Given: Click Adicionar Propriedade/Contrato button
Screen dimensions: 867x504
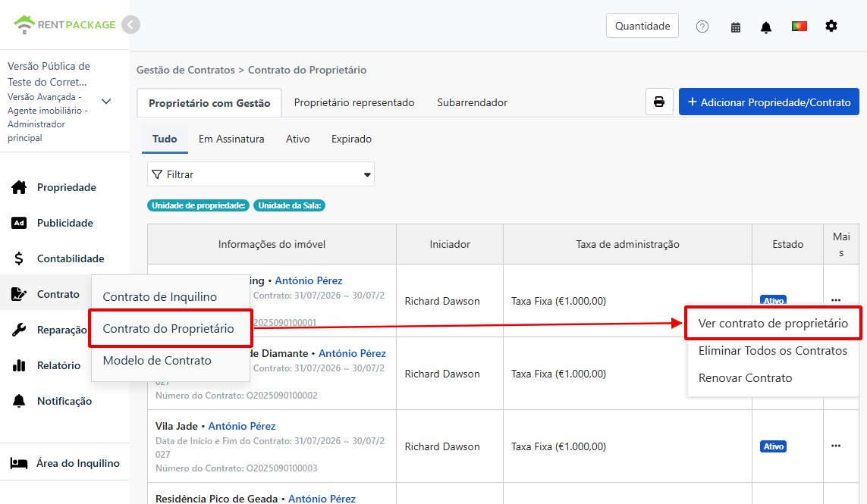Looking at the screenshot, I should point(768,102).
